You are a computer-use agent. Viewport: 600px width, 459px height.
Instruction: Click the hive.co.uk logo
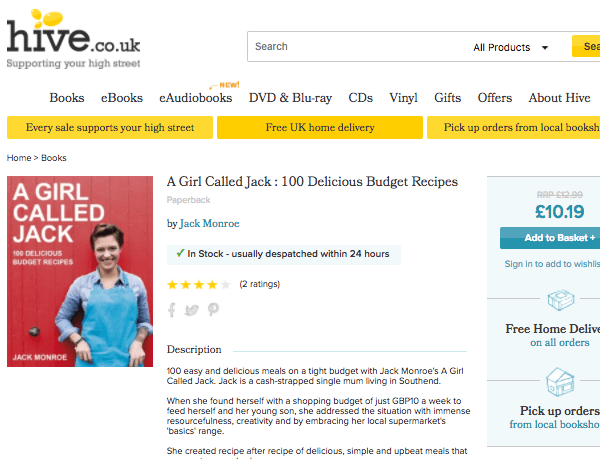pyautogui.click(x=73, y=38)
